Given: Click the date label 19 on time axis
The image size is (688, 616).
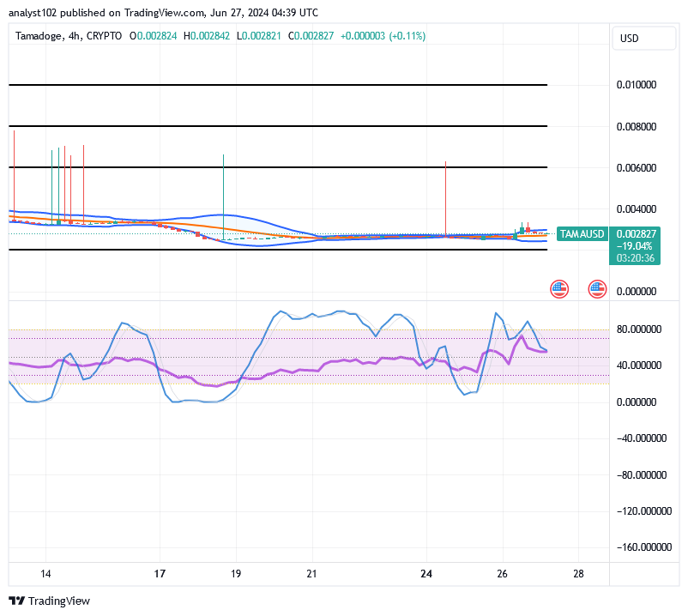Looking at the screenshot, I should click(236, 573).
